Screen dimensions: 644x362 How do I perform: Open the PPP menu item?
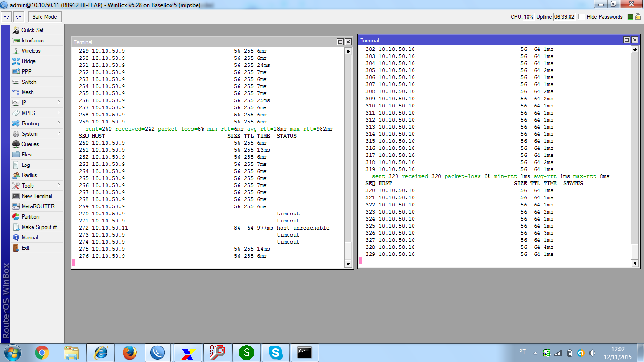pyautogui.click(x=37, y=72)
